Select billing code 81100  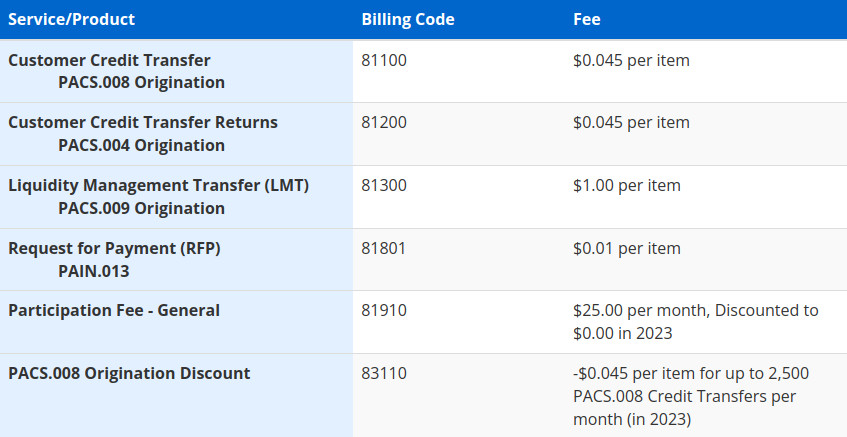pos(384,60)
